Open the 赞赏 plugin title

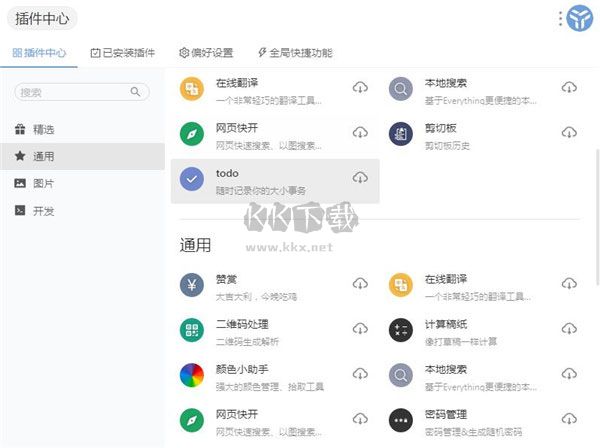226,279
